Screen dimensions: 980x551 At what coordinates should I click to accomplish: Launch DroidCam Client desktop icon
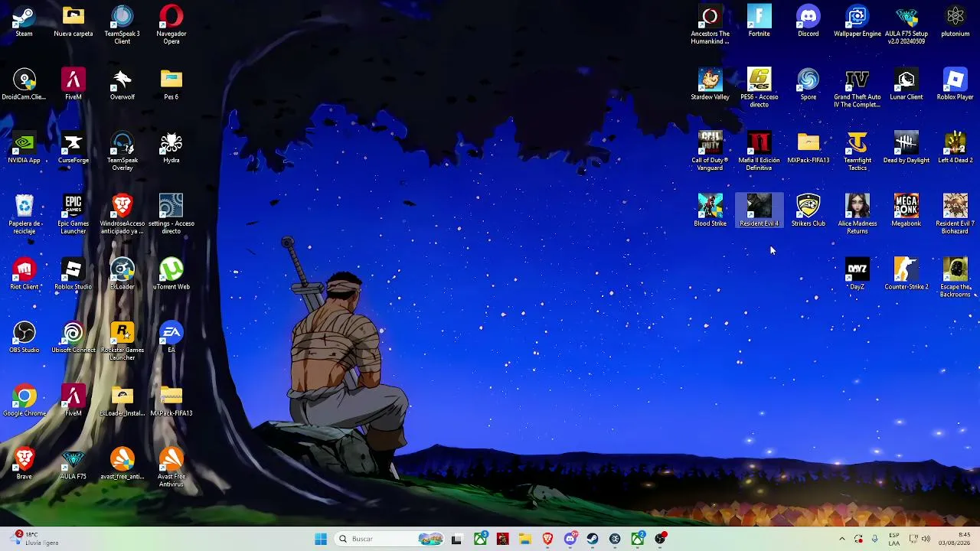[x=24, y=85]
